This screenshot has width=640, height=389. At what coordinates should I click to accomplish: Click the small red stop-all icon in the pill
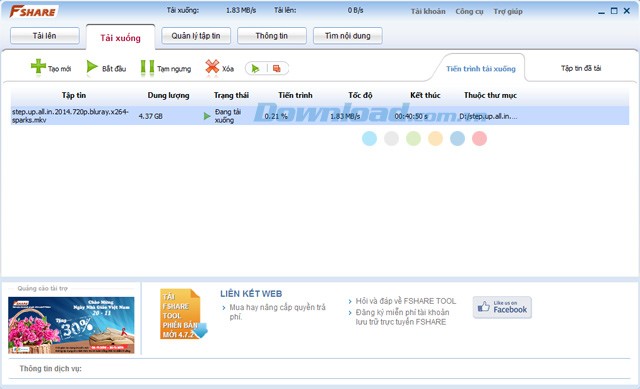point(277,69)
